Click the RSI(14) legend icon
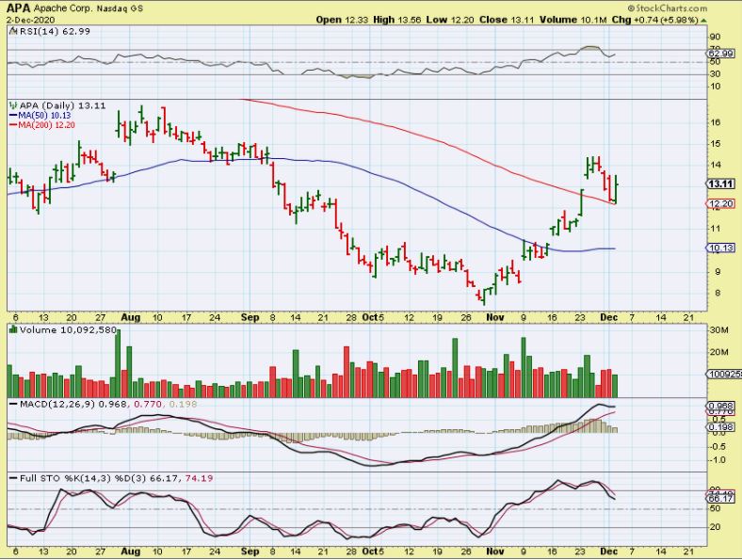The image size is (742, 560). (x=14, y=31)
